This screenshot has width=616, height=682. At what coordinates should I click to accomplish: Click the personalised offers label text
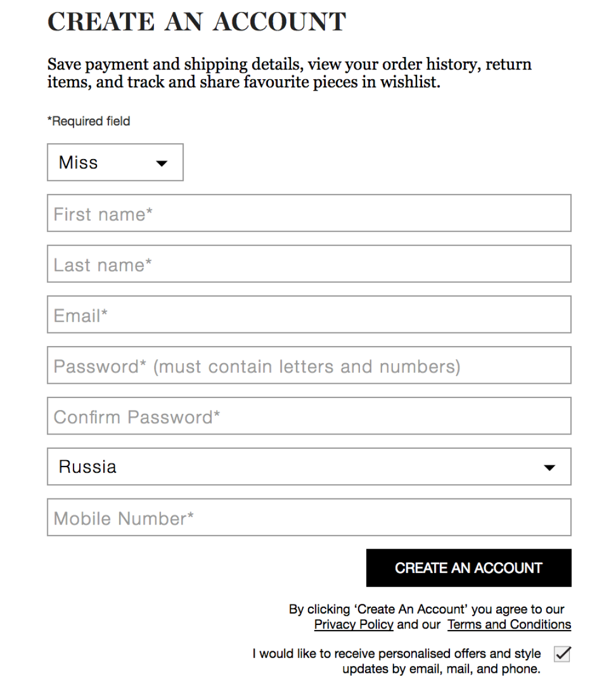(397, 661)
